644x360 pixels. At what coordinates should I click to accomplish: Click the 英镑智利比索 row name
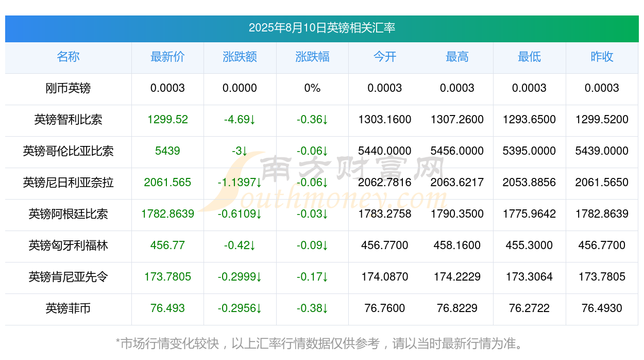tap(69, 120)
